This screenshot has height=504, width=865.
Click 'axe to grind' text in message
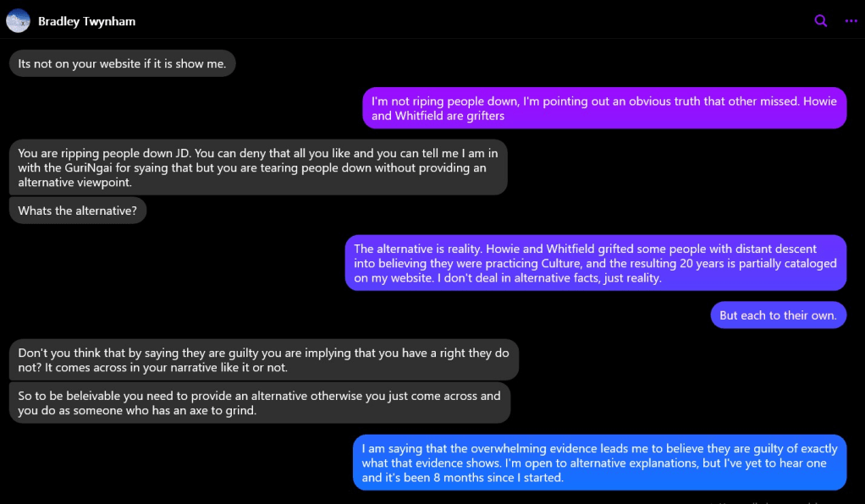click(221, 411)
